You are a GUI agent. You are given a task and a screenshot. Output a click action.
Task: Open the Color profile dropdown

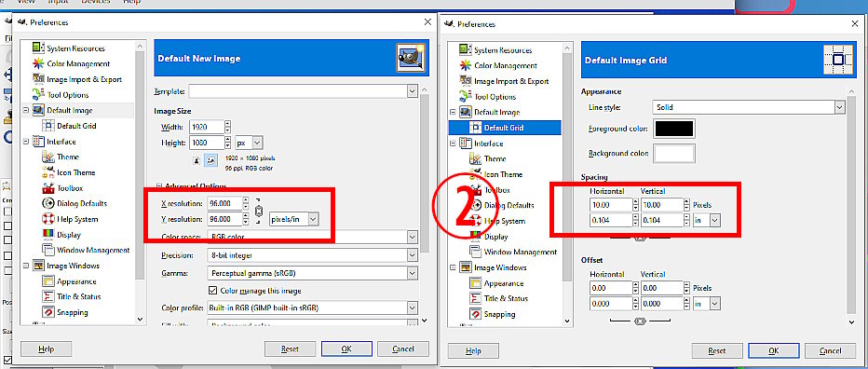(x=312, y=307)
